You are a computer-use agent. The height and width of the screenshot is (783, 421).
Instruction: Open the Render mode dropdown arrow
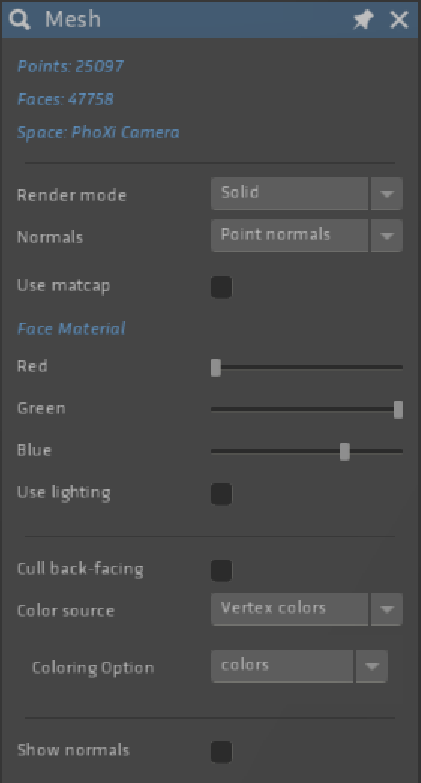pos(387,193)
